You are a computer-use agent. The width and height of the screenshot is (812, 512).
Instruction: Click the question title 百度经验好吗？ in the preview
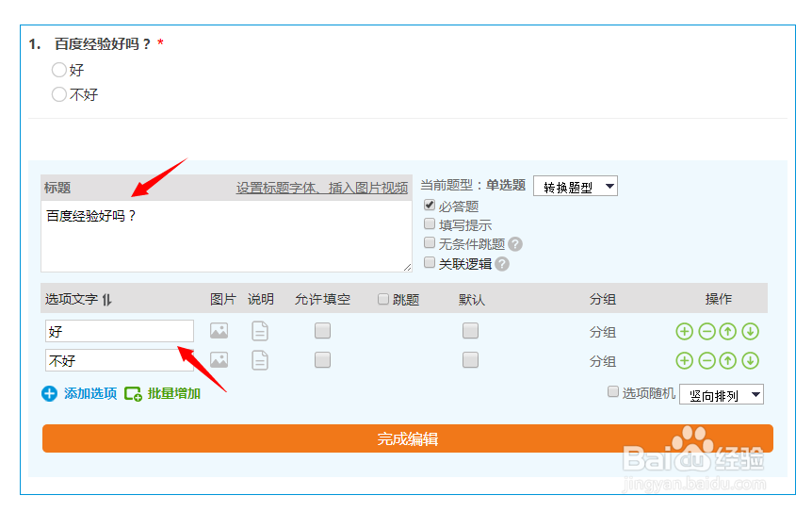pos(103,44)
